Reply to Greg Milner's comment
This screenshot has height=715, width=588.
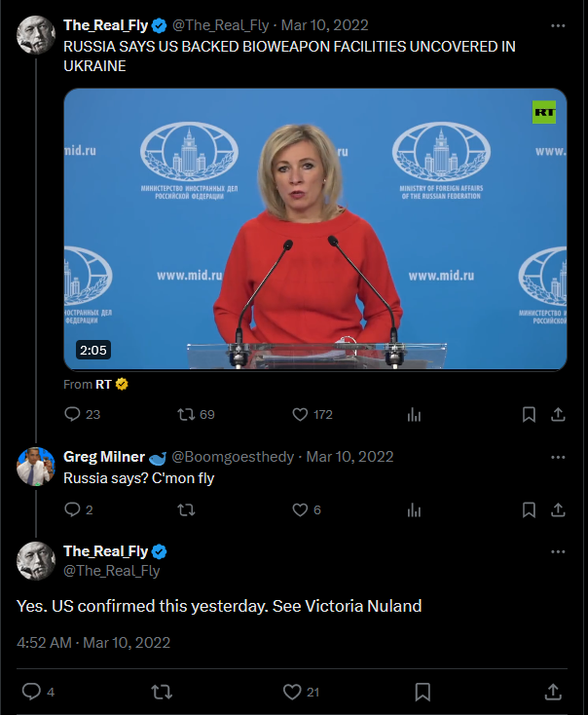(72, 509)
